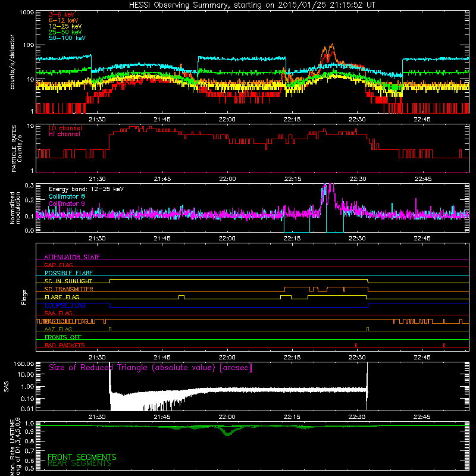
Task: Click the Size of Reduced Triangle label
Action: click(151, 368)
